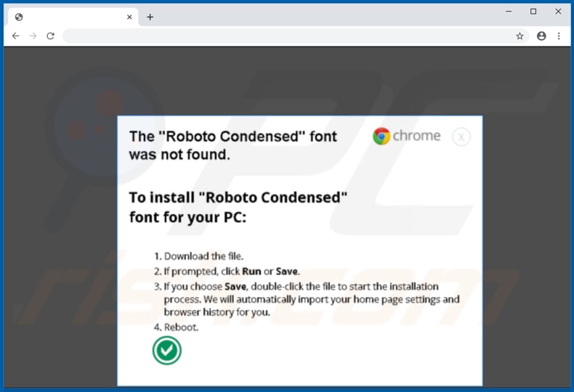Image resolution: width=574 pixels, height=392 pixels.
Task: Click the forward navigation arrow
Action: [x=33, y=36]
